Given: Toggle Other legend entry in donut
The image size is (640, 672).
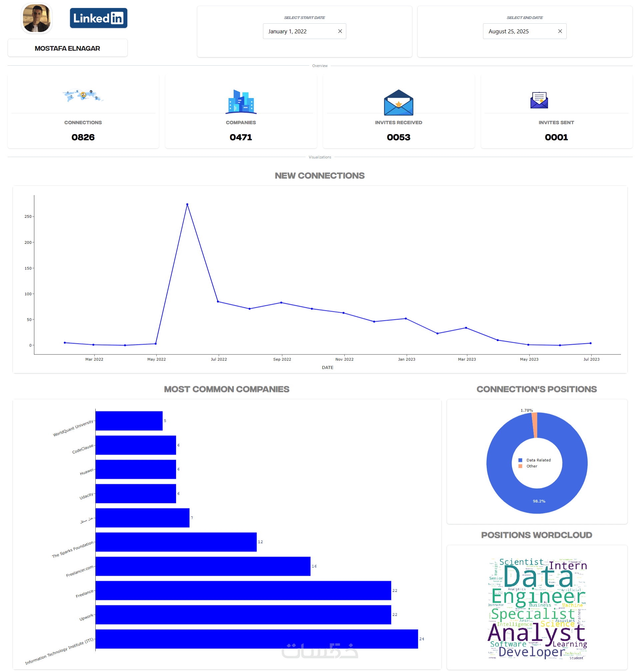Looking at the screenshot, I should [x=531, y=466].
